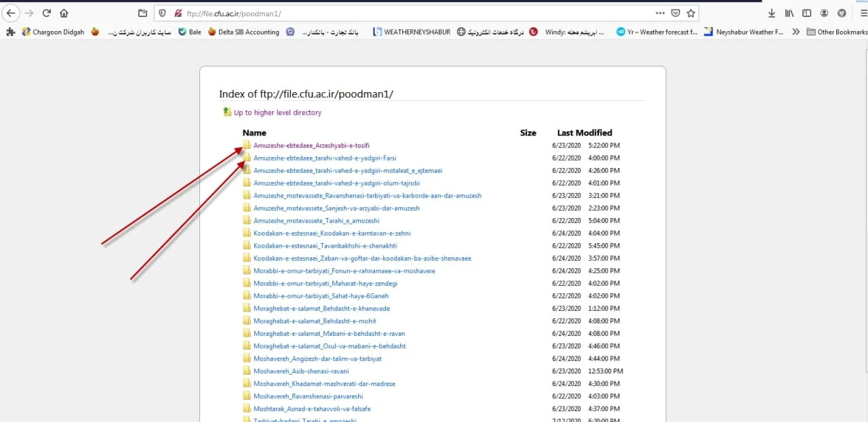The image size is (868, 422).
Task: Open the Firefox hamburger menu
Action: [862, 13]
